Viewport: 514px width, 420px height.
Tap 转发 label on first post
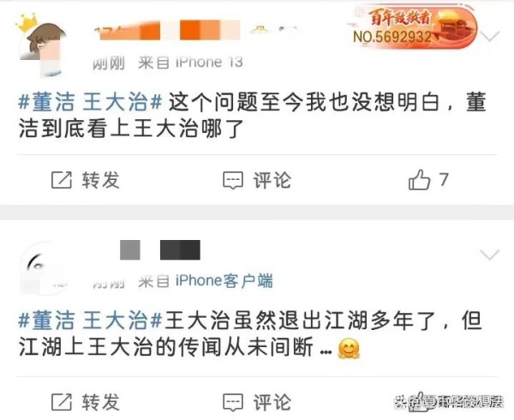(x=101, y=180)
